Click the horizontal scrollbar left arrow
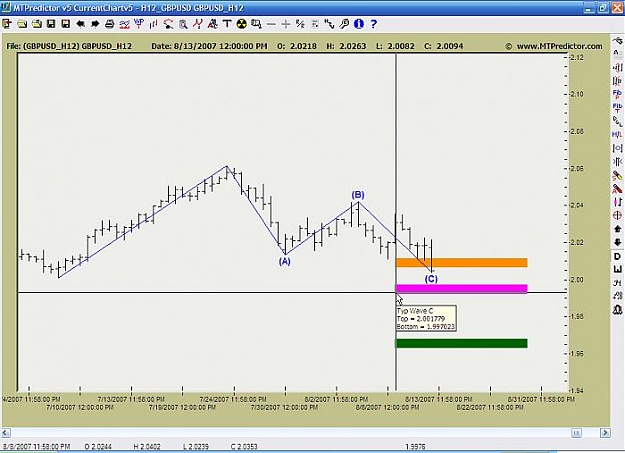625x453 pixels. coord(6,433)
